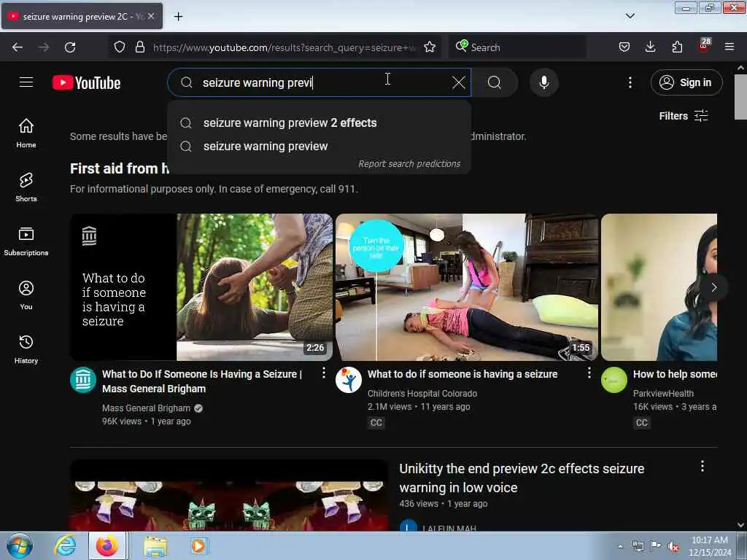Open the YouTube guide hamburger menu

(x=26, y=82)
